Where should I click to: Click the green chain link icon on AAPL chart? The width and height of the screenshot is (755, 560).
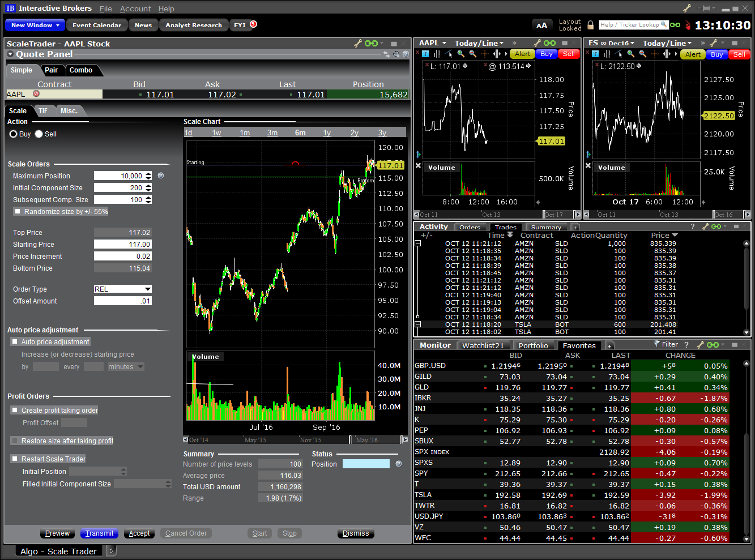[x=549, y=43]
